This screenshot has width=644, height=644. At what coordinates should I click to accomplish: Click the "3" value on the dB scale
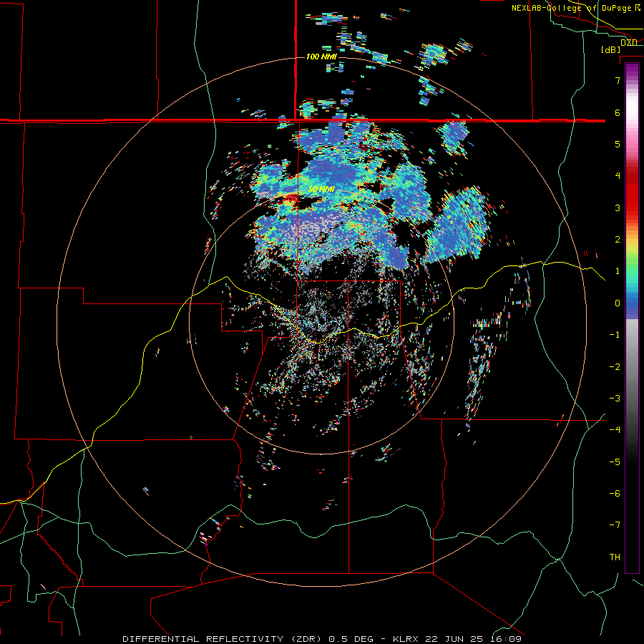tap(618, 208)
